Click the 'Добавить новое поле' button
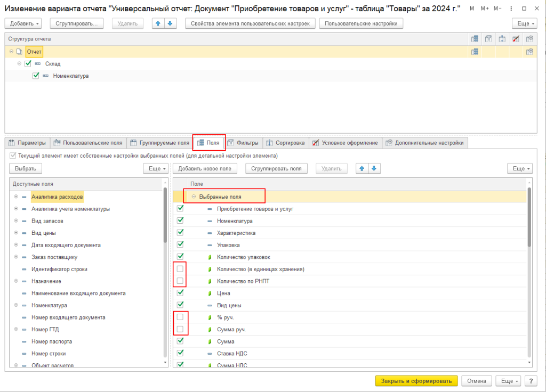The image size is (546, 392). click(x=205, y=168)
